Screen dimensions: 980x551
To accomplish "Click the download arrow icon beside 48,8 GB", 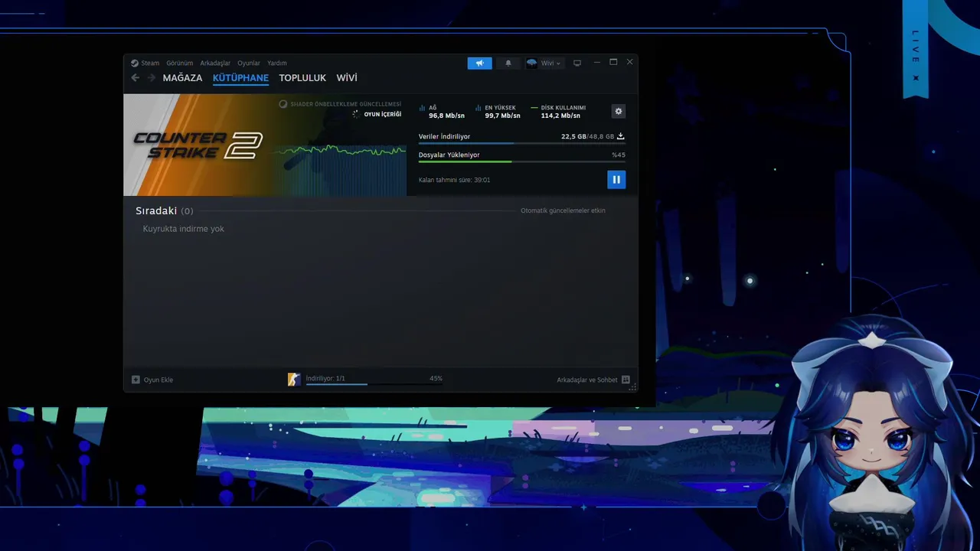I will 621,136.
